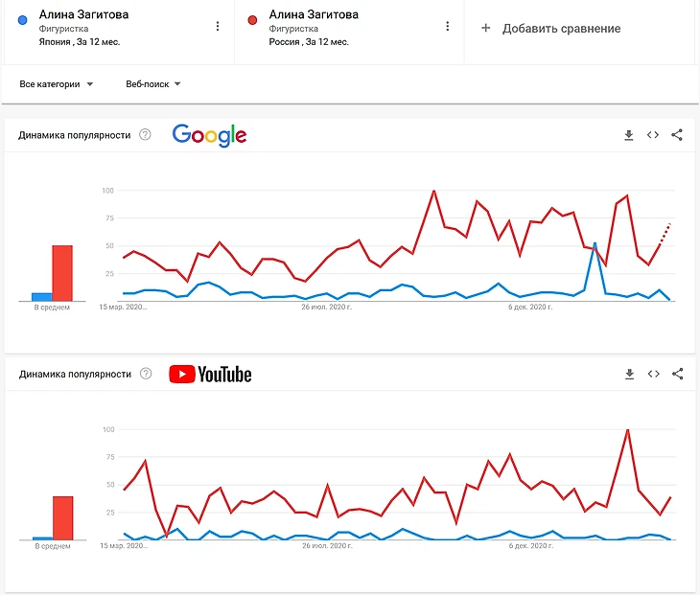Viewport: 700px width, 595px height.
Task: Click the blue color dot for Japan term
Action: tap(22, 19)
